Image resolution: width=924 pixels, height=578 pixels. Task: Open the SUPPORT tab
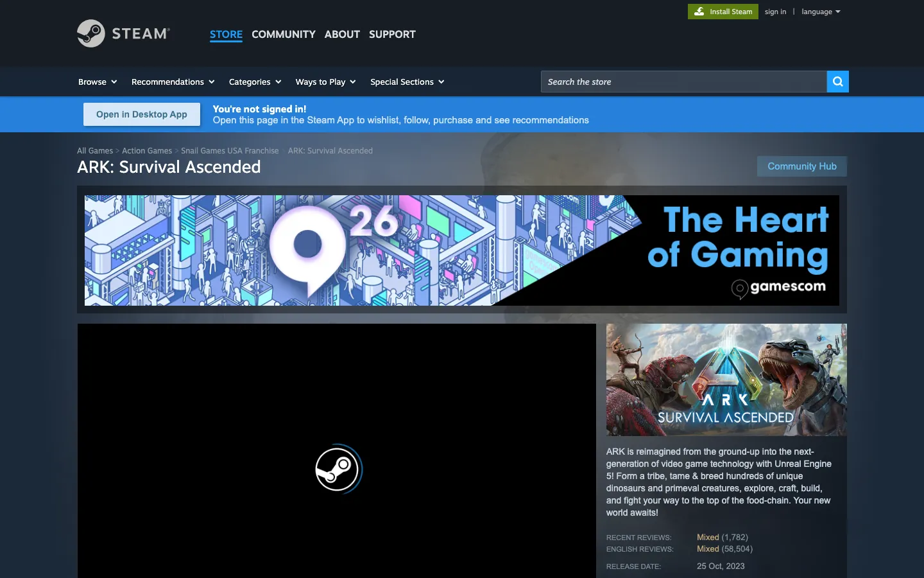click(392, 34)
